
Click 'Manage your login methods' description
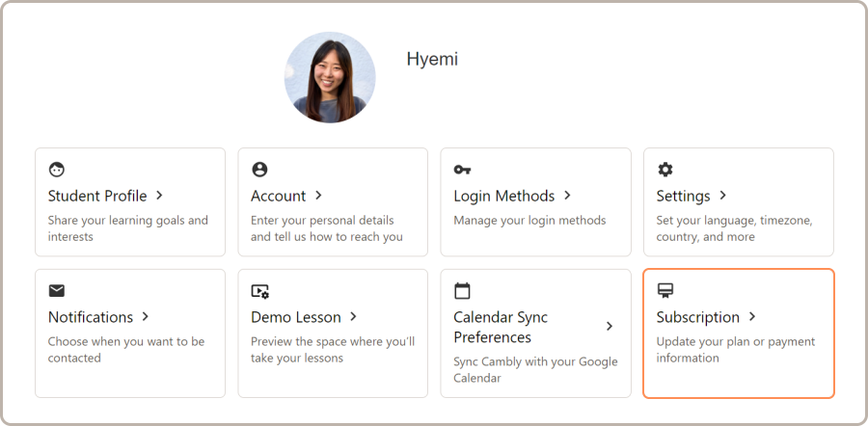(529, 221)
